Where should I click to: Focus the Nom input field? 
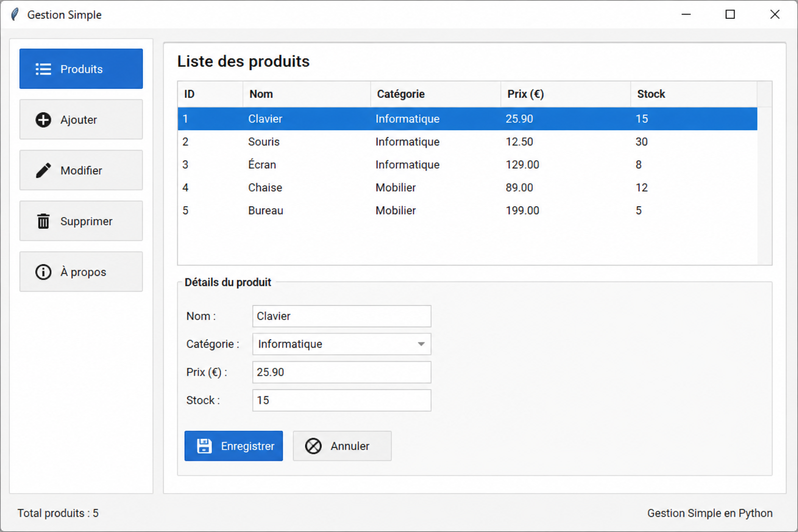(342, 316)
